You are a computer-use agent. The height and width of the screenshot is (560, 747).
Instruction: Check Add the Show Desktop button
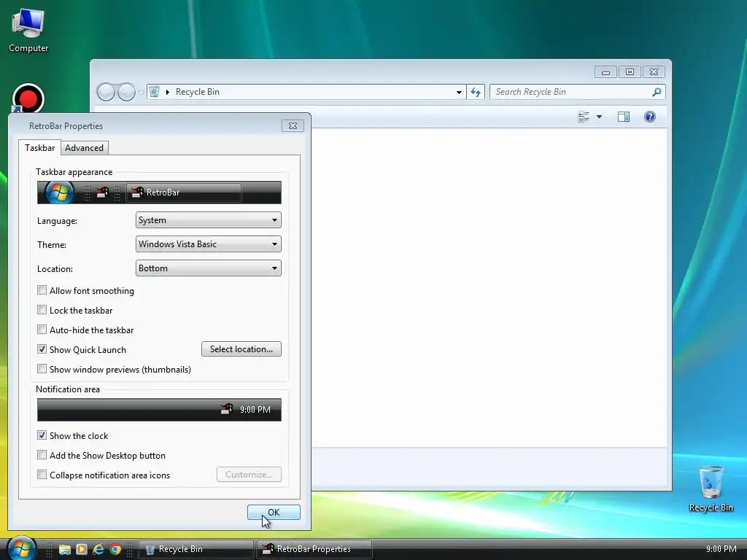point(42,455)
